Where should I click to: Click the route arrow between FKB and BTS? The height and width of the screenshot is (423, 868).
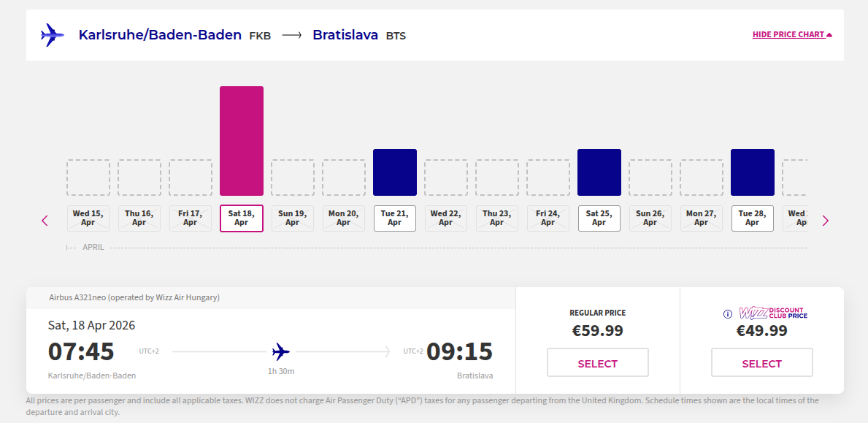292,35
